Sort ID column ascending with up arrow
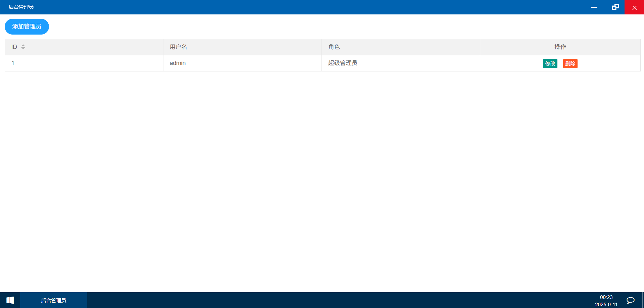The height and width of the screenshot is (308, 644). click(x=23, y=45)
